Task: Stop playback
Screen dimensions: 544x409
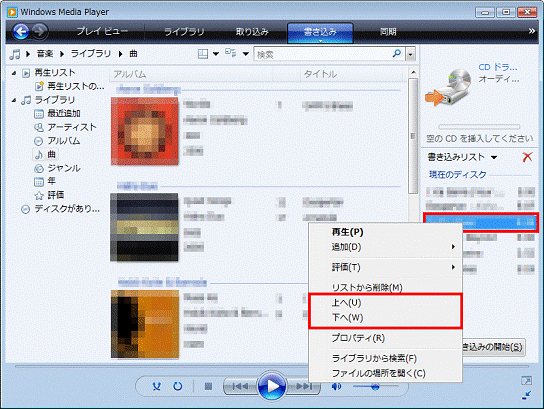Action: click(x=208, y=386)
